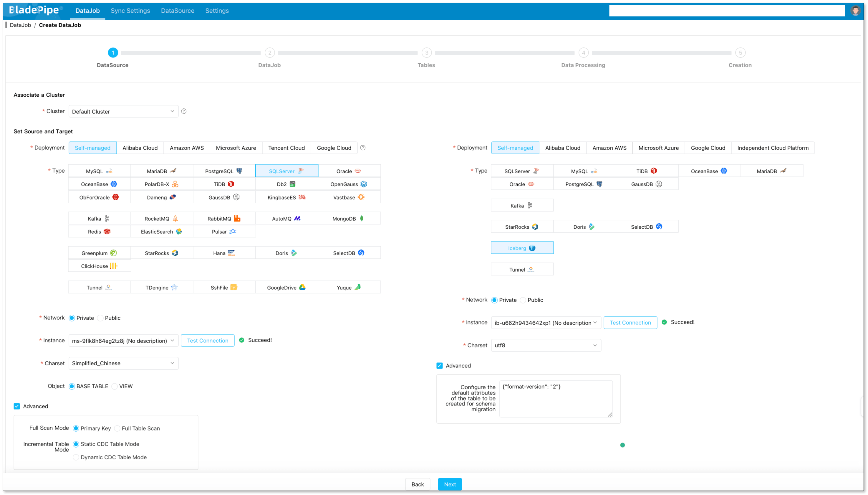This screenshot has height=495, width=868.
Task: Set target network to Public
Action: pos(523,300)
